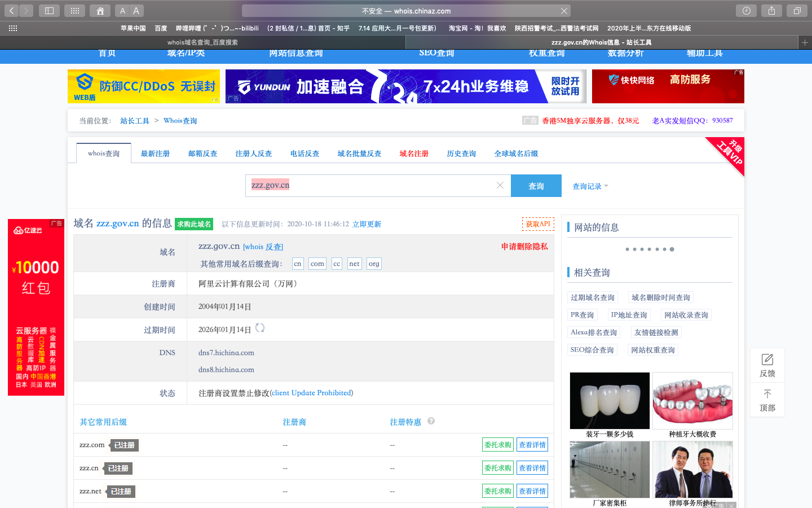Click 委托求购 for zzz.com
The height and width of the screenshot is (508, 812).
(498, 445)
